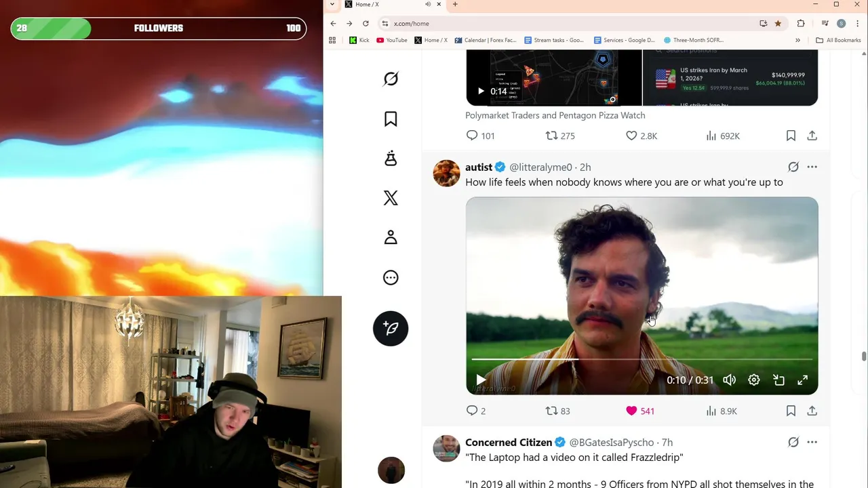
Task: Open the More circle menu in sidebar
Action: tap(391, 277)
